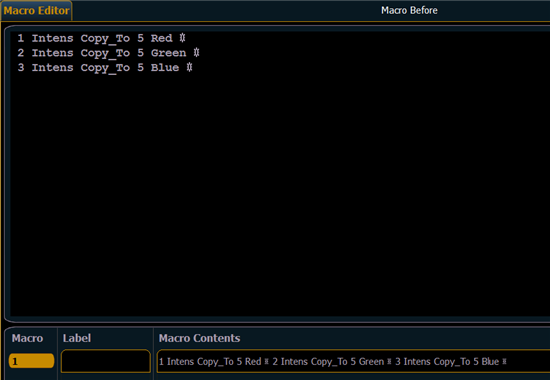Click the last enter symbol in Macro Contents
The width and height of the screenshot is (550, 380).
pos(504,361)
